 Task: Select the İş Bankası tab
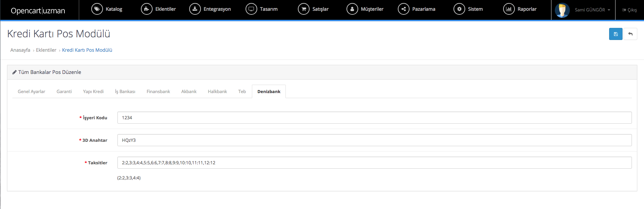(x=125, y=91)
